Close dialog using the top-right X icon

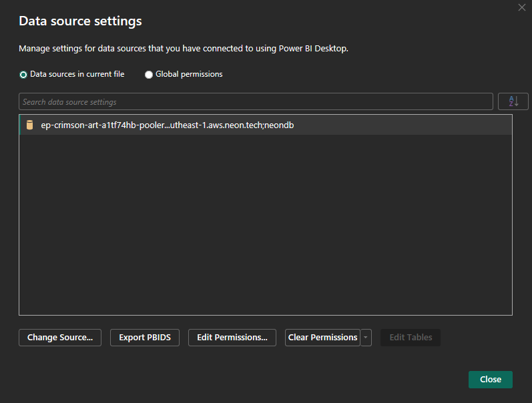coord(521,7)
